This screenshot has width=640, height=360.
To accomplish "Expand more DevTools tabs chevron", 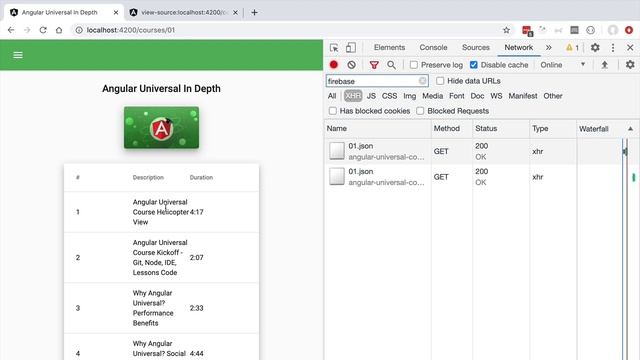I will click(549, 48).
